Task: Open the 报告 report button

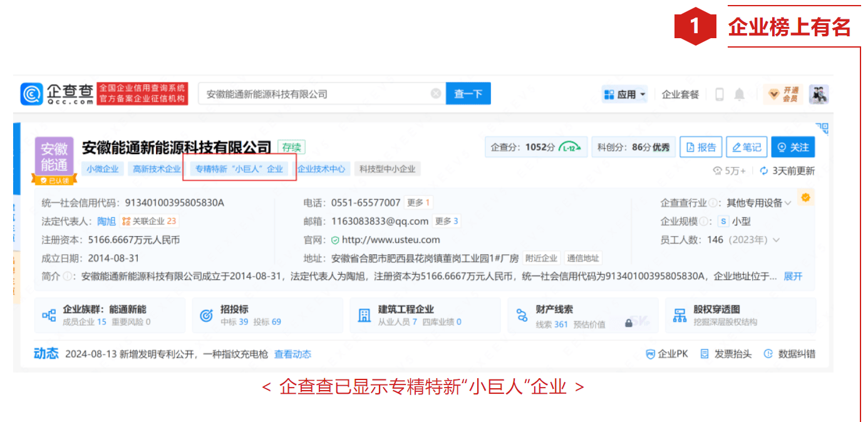Action: pos(701,147)
